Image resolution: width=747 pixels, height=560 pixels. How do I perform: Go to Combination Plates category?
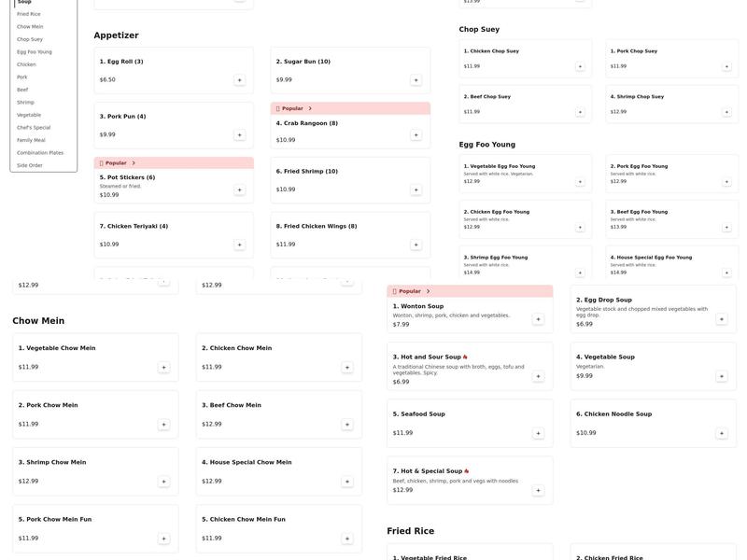point(40,153)
